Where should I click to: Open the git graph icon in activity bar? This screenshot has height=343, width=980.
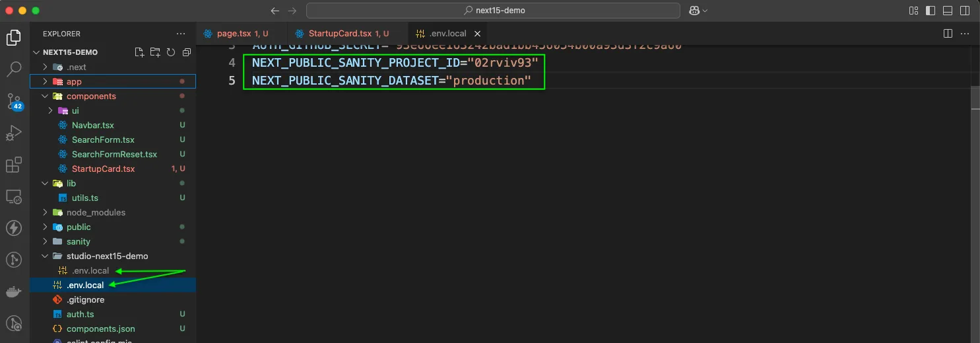[x=13, y=260]
